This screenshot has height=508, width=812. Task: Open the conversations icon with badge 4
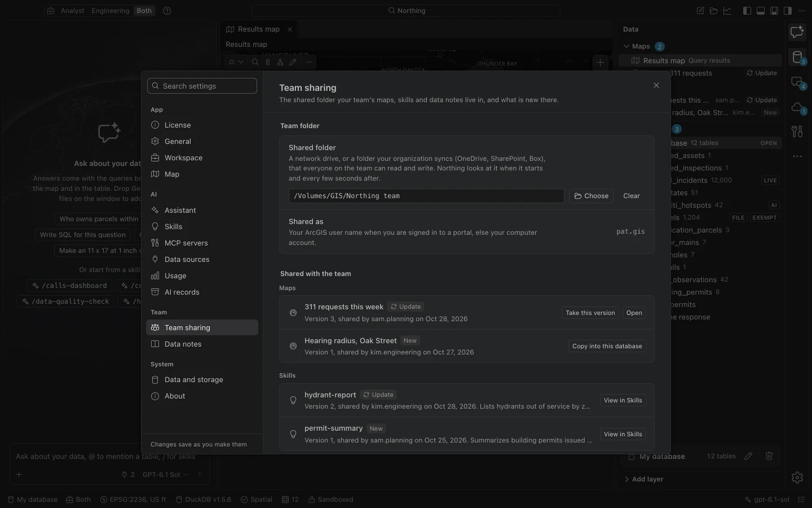[x=797, y=82]
